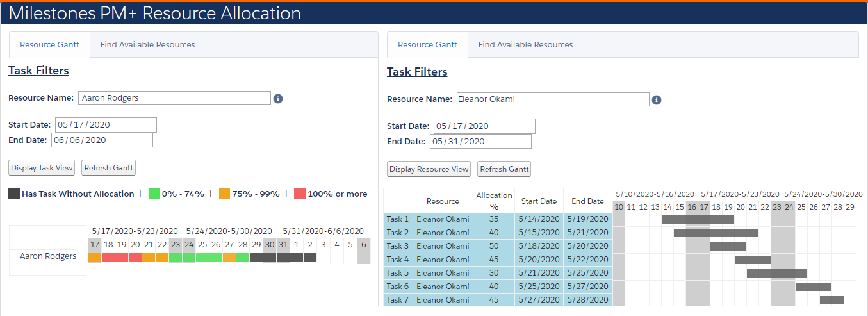Click Task 1 Gantt bar
The image size is (868, 316).
coord(698,219)
